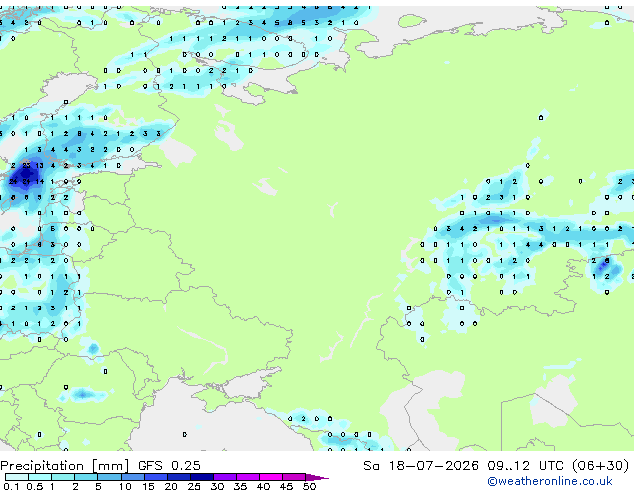Click the map value '23' over Scandinavia
This screenshot has height=490, width=634.
(x=26, y=165)
